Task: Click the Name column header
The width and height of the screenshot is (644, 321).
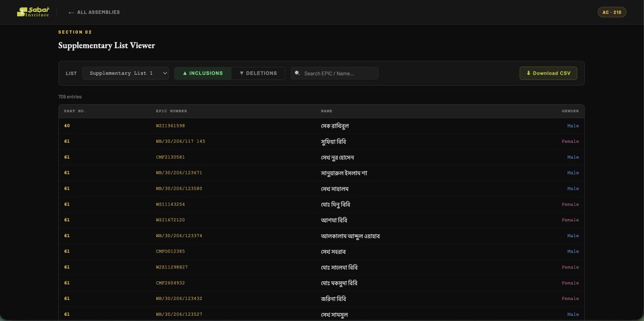Action: tap(326, 111)
